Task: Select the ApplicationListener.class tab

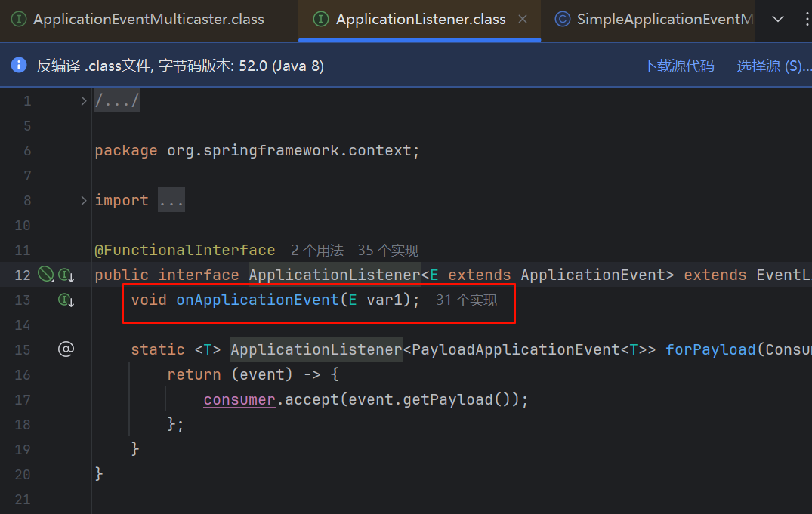Action: (420, 20)
